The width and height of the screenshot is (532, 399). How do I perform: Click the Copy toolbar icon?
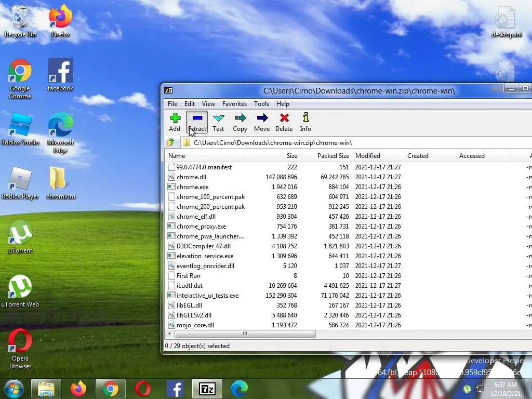(240, 122)
